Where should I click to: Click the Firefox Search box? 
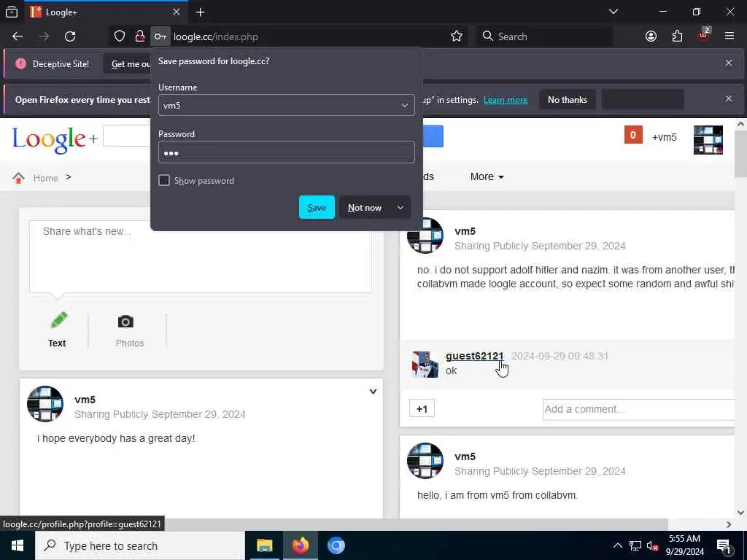(544, 36)
